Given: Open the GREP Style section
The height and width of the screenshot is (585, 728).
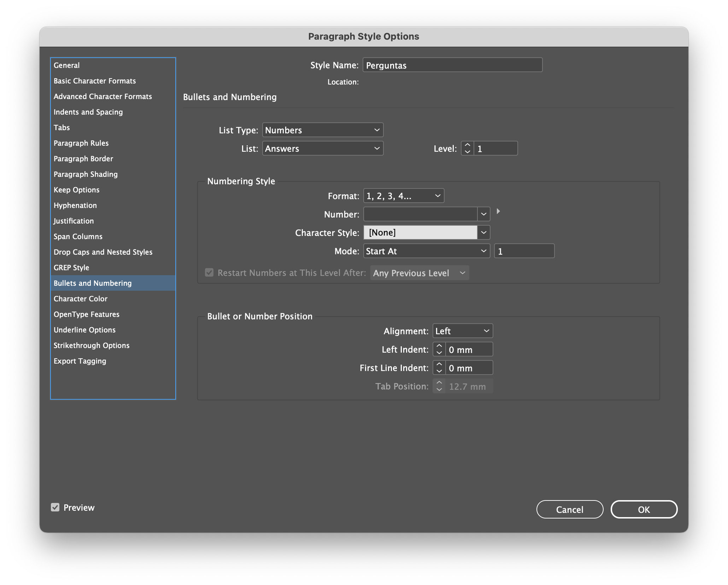Looking at the screenshot, I should click(71, 267).
